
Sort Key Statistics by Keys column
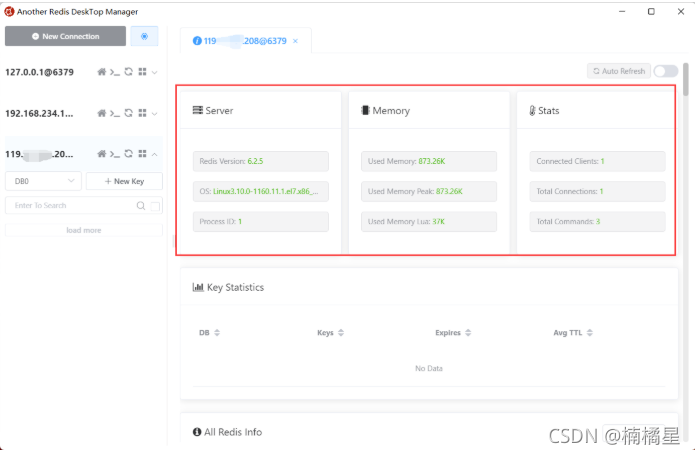coord(331,333)
